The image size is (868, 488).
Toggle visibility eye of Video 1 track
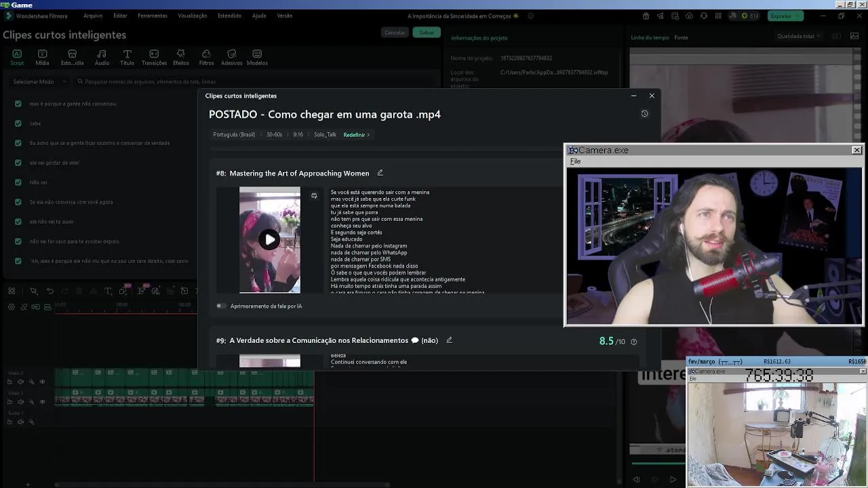42,402
